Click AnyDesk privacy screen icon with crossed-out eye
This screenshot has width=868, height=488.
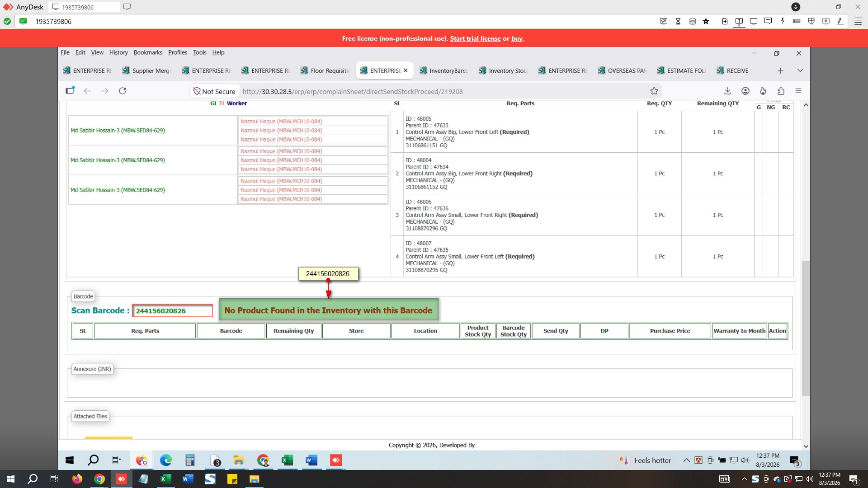point(664,21)
